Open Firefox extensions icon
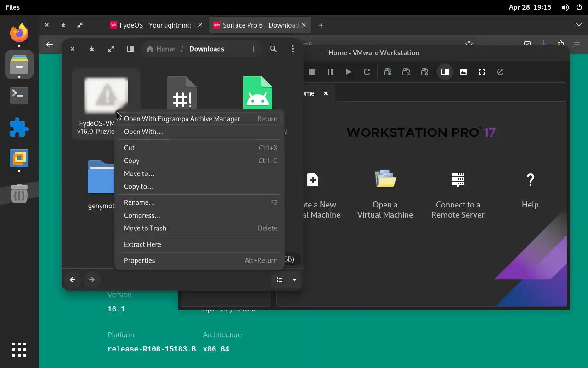This screenshot has height=368, width=588. click(560, 44)
